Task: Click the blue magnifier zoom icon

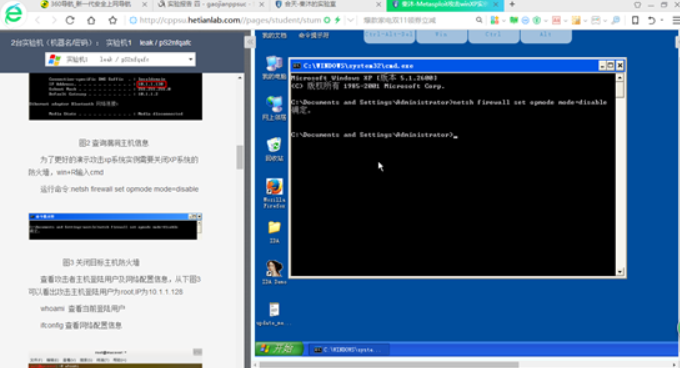Action: coord(615,20)
